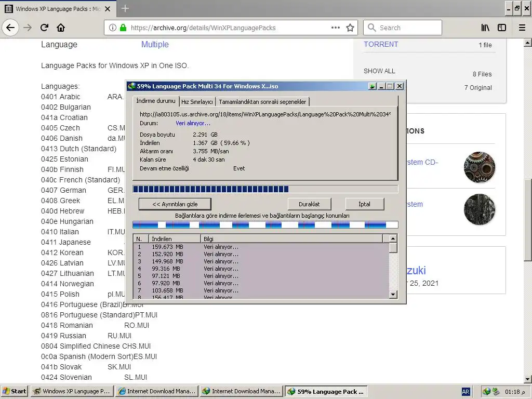Open the Firefox hamburger menu
Image resolution: width=532 pixels, height=399 pixels.
(x=522, y=28)
